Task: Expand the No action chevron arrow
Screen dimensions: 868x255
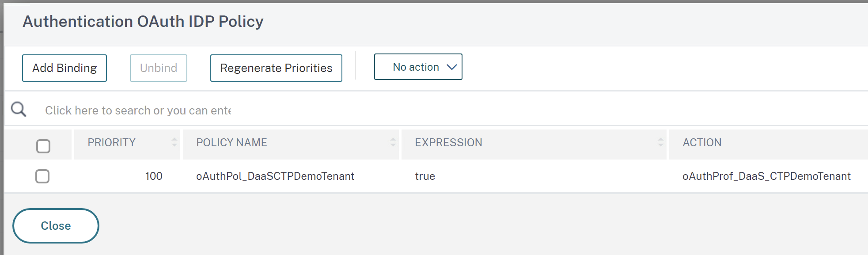Action: click(452, 67)
